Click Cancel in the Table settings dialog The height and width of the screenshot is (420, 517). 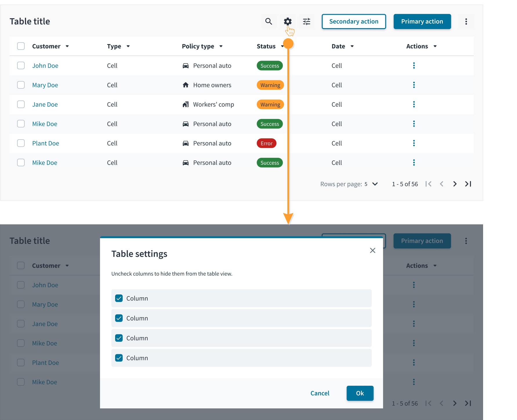[x=320, y=393]
